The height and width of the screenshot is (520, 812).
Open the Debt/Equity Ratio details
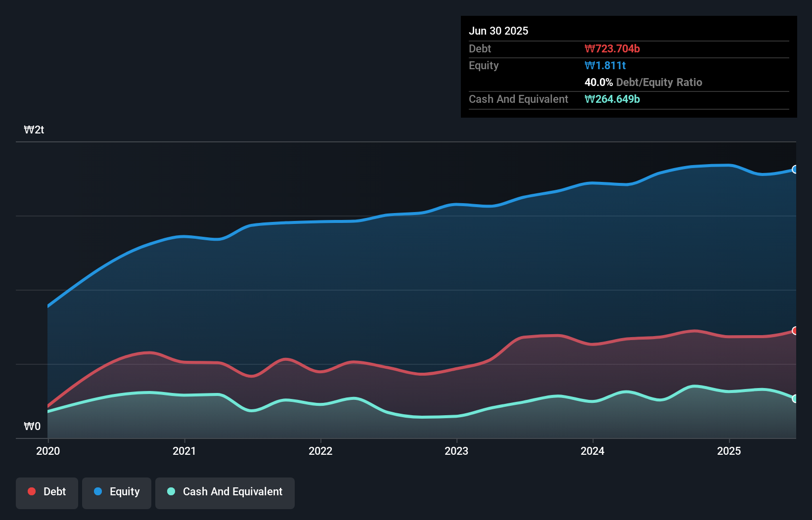click(x=643, y=82)
